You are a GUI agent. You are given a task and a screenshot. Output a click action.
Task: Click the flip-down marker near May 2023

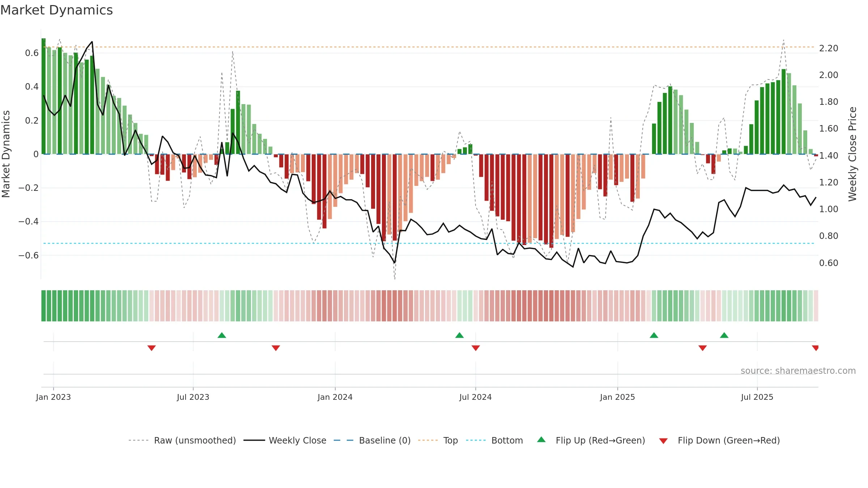click(x=152, y=348)
